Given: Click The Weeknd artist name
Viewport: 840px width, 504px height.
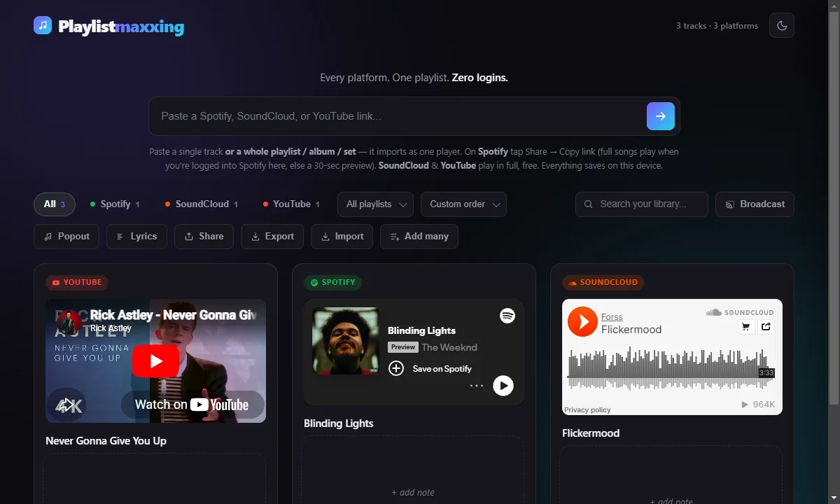Looking at the screenshot, I should coord(449,347).
